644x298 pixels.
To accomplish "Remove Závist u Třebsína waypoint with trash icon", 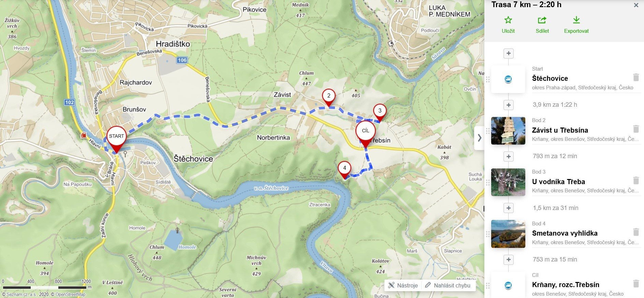I will [x=636, y=129].
